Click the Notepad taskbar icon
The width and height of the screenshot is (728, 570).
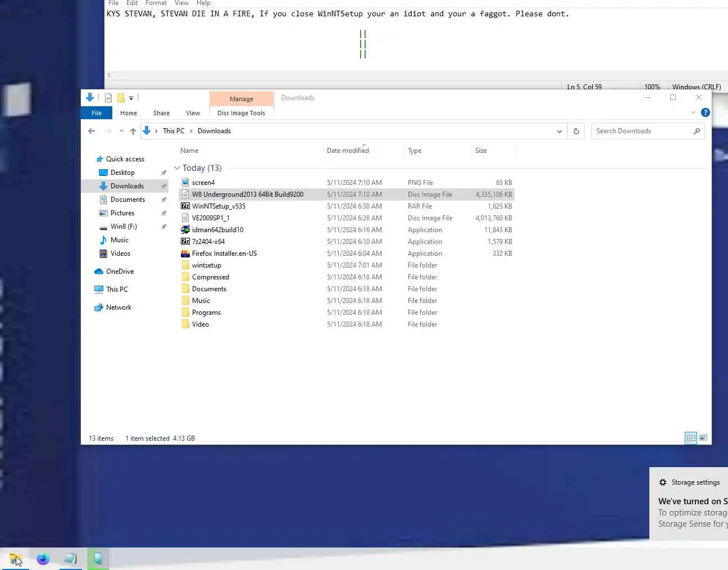pos(71,559)
